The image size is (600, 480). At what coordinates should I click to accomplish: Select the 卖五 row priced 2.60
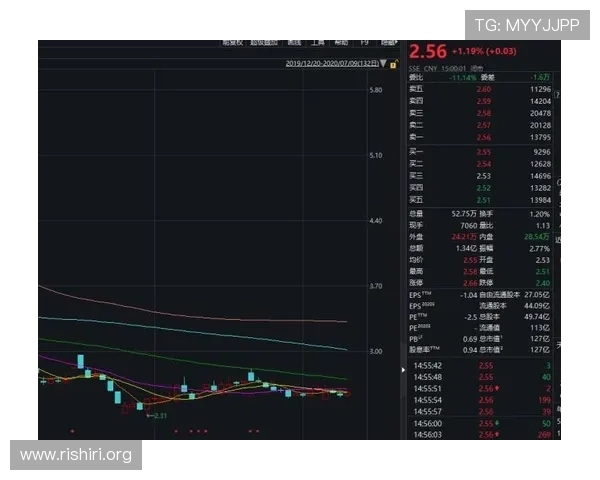480,89
